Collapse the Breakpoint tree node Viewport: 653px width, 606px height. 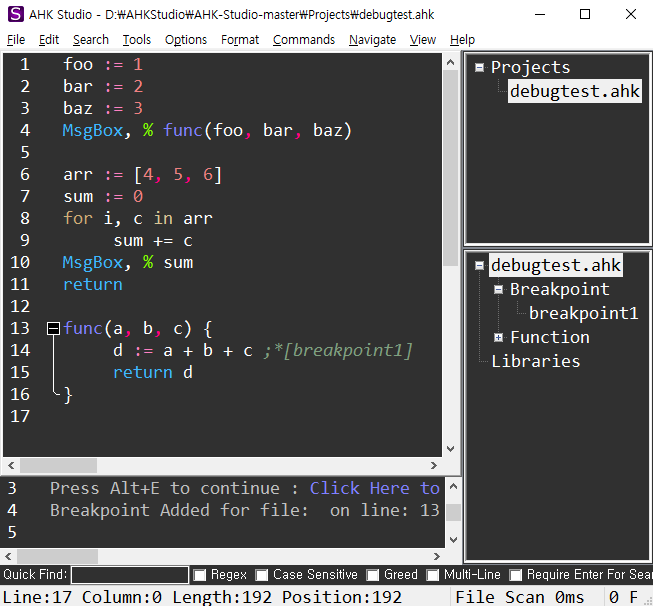(x=498, y=289)
